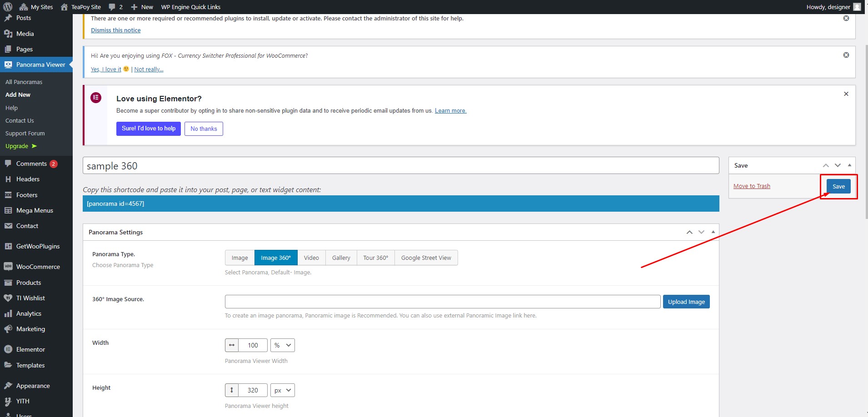Open the Height unit px dropdown

click(x=283, y=390)
